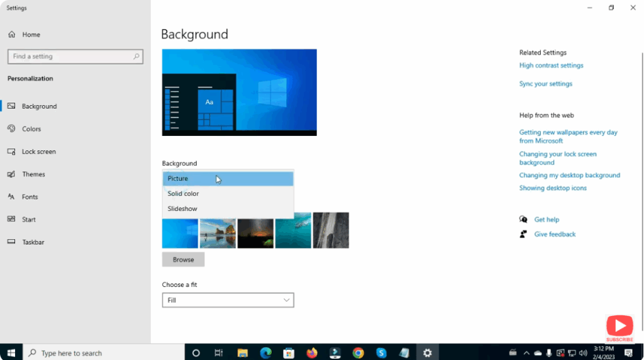Choose the grey rocky cliff wallpaper thumbnail
Viewport: 644px width, 360px height.
[x=331, y=230]
